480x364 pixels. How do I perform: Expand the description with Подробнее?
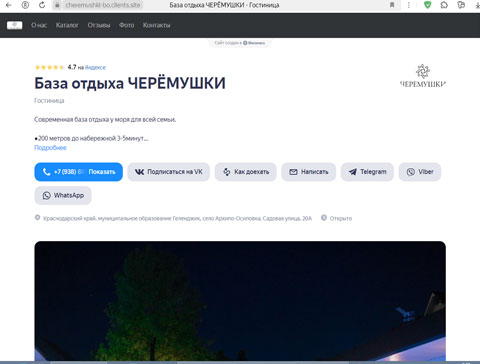[50, 148]
